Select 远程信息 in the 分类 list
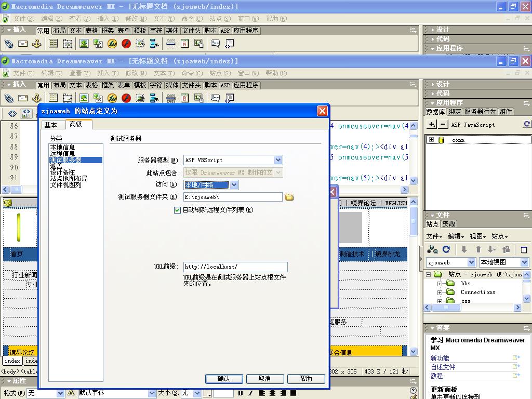Screen dimensions: 532x399 tap(62, 154)
